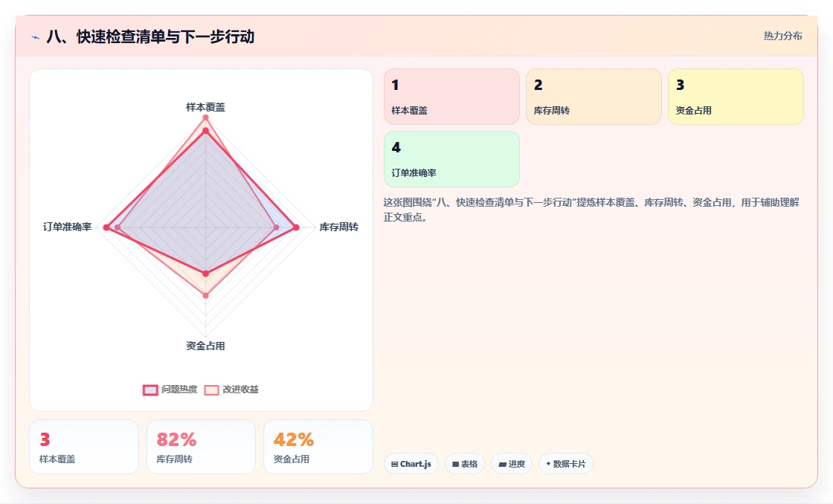
Task: Click the 库存周转 radar axis label
Action: coord(339,227)
